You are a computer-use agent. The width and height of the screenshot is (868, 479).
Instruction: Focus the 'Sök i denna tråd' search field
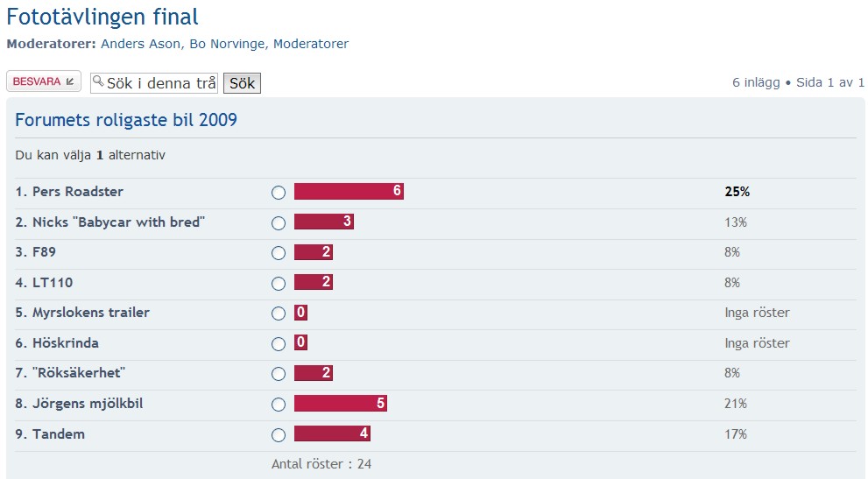154,83
